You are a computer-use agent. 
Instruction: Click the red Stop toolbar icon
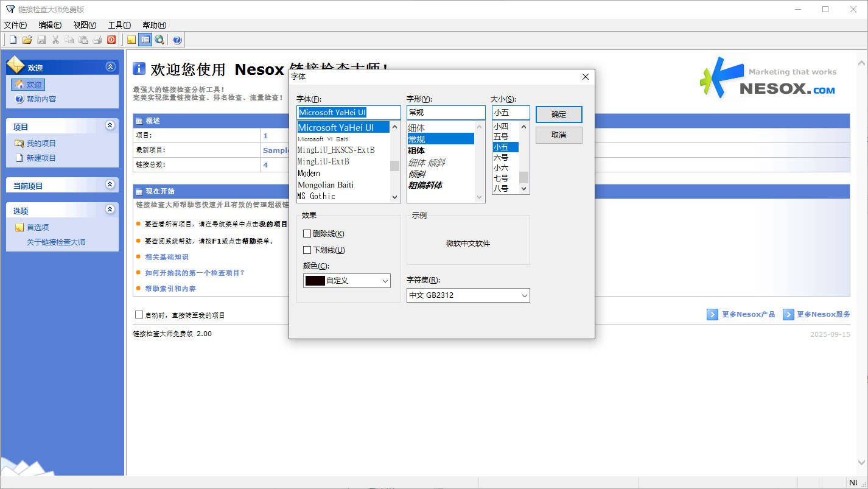(111, 40)
